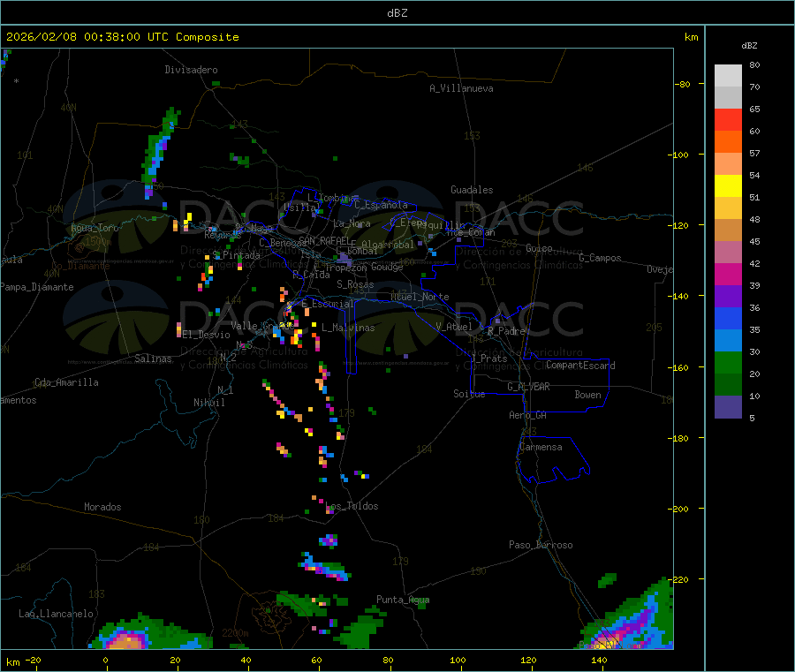795x672 pixels.
Task: Click the Salinas map label
Action: 153,359
